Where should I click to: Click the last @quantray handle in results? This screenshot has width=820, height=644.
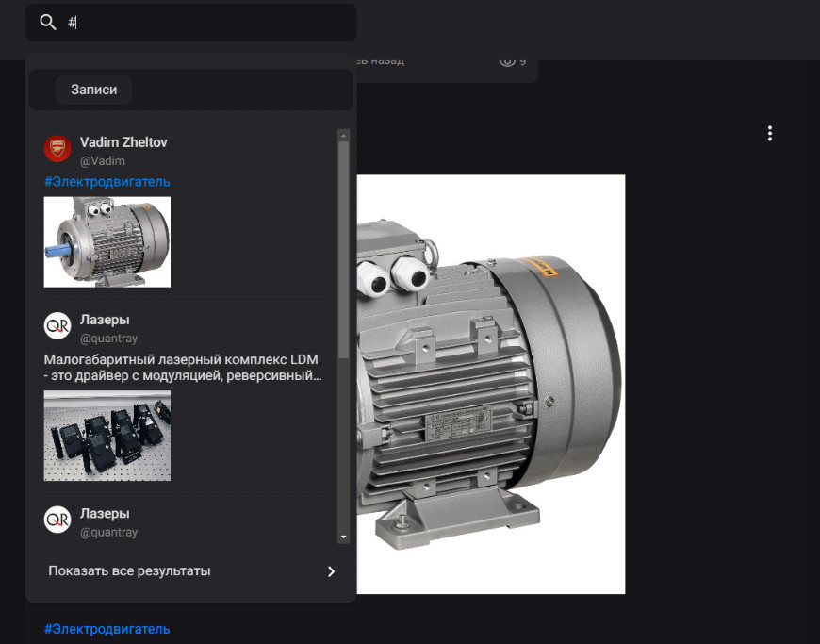point(108,532)
